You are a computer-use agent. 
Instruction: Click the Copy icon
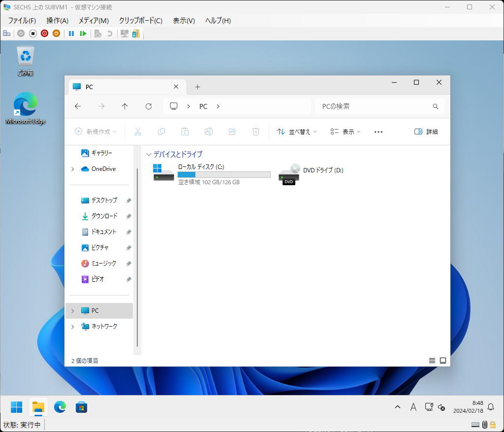pos(161,132)
